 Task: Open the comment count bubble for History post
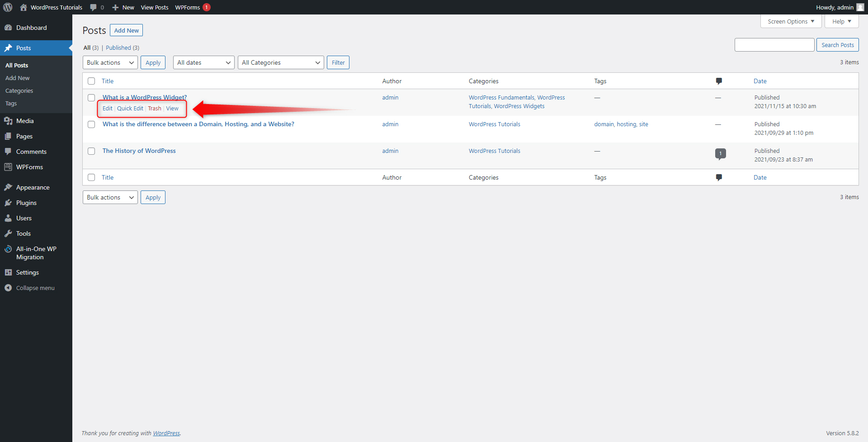(721, 154)
